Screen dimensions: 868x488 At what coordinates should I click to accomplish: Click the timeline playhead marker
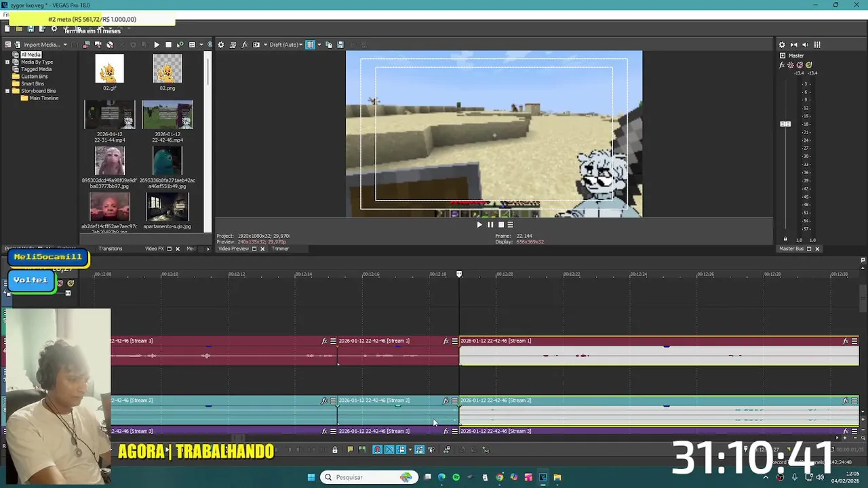tap(459, 274)
